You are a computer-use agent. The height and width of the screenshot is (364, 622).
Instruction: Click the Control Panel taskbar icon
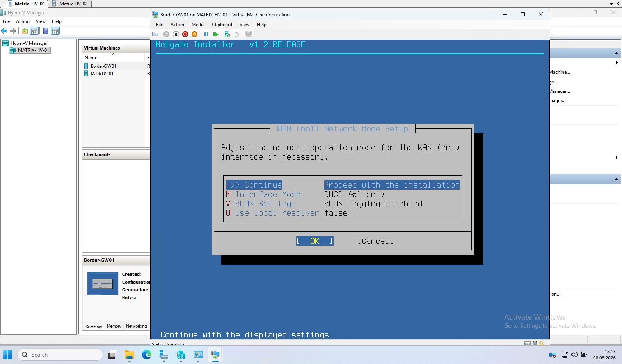[x=198, y=355]
